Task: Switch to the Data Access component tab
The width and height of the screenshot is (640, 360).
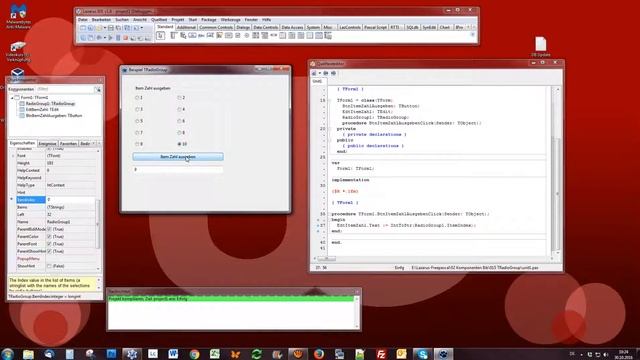Action: pyautogui.click(x=292, y=27)
